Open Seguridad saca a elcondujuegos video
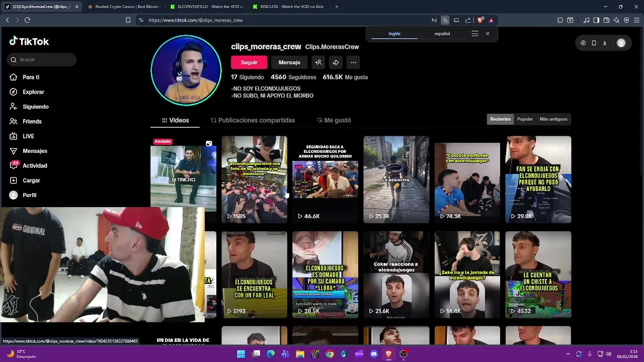This screenshot has height=362, width=644. [325, 179]
